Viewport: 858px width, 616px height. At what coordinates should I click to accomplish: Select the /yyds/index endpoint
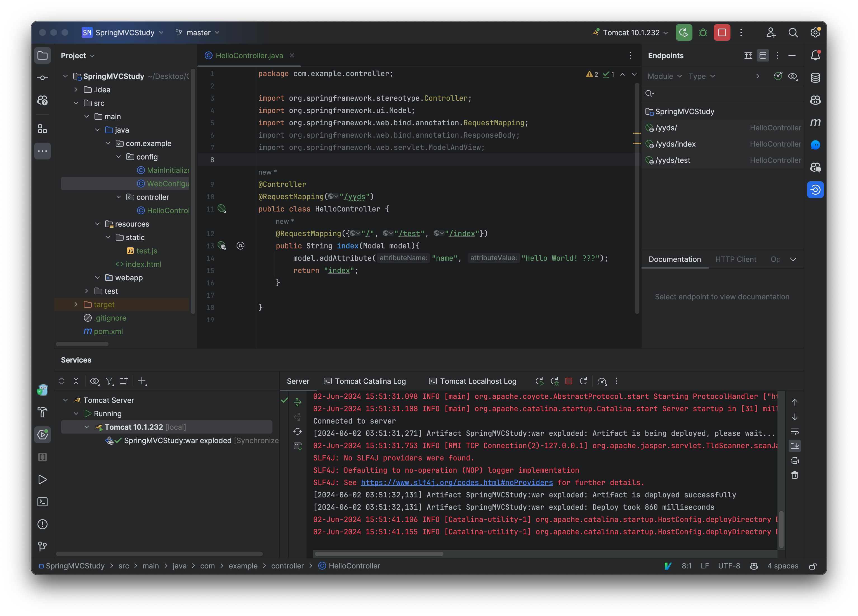(x=723, y=144)
